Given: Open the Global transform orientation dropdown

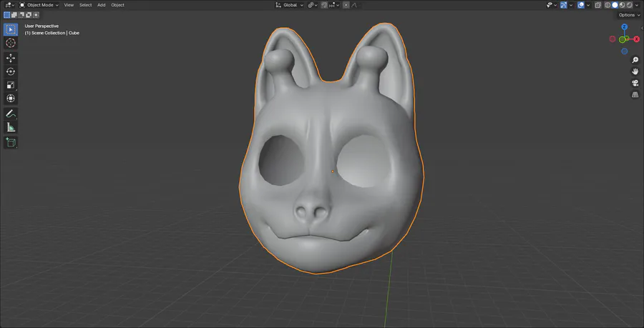Looking at the screenshot, I should [x=290, y=5].
